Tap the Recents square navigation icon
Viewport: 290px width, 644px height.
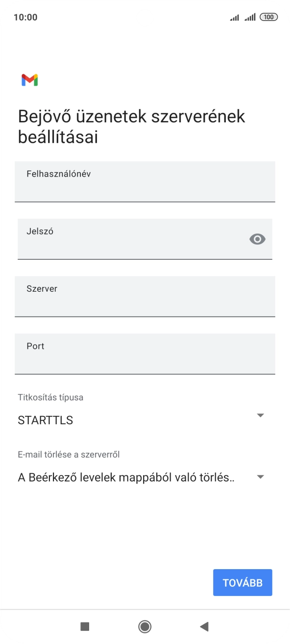(x=86, y=626)
